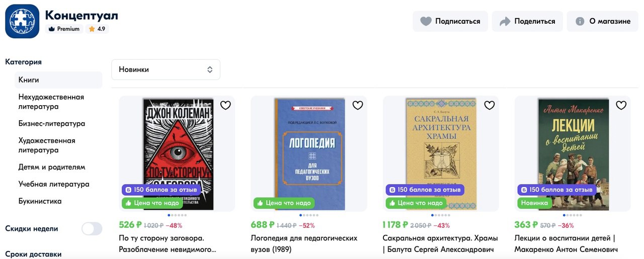Open Логопедия для педагогических вузов title link
This screenshot has width=644, height=259.
point(304,243)
